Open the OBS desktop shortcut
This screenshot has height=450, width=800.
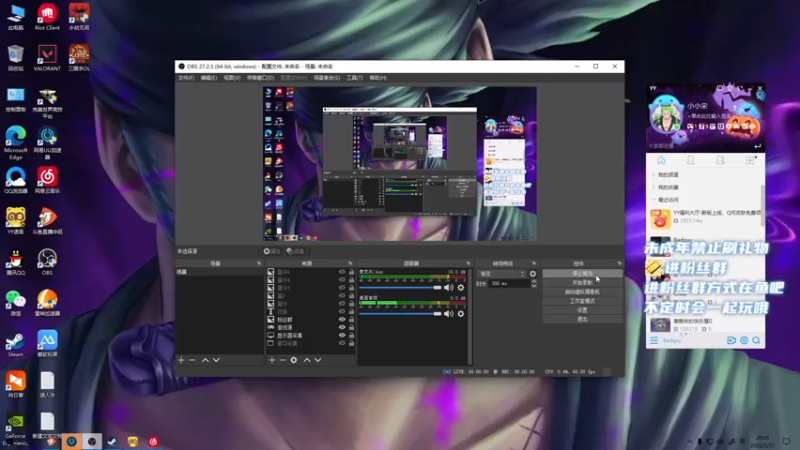(x=47, y=262)
